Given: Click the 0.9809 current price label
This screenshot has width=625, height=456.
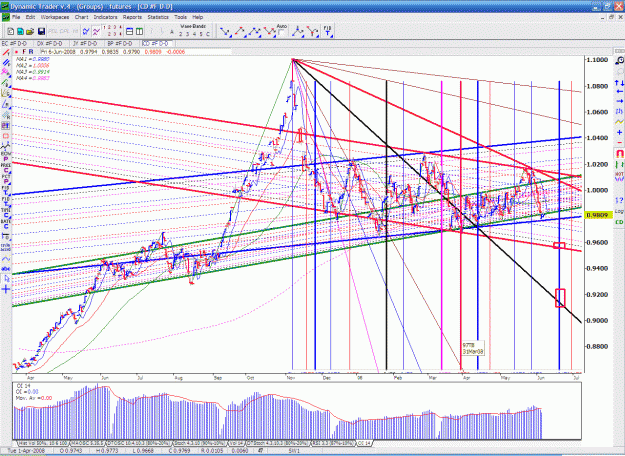Looking at the screenshot, I should (598, 216).
